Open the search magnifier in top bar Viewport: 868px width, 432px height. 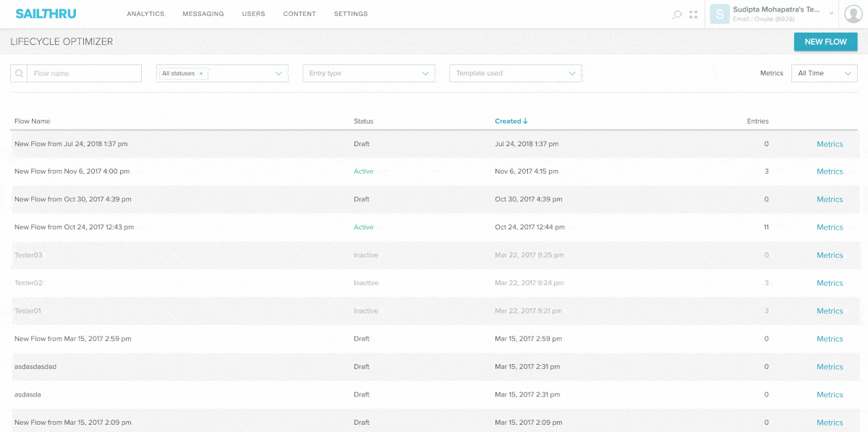pyautogui.click(x=677, y=14)
